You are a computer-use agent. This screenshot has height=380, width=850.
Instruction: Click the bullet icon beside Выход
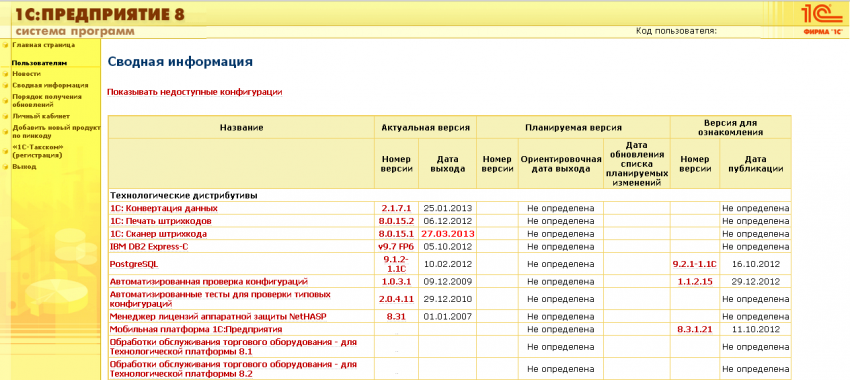5,167
